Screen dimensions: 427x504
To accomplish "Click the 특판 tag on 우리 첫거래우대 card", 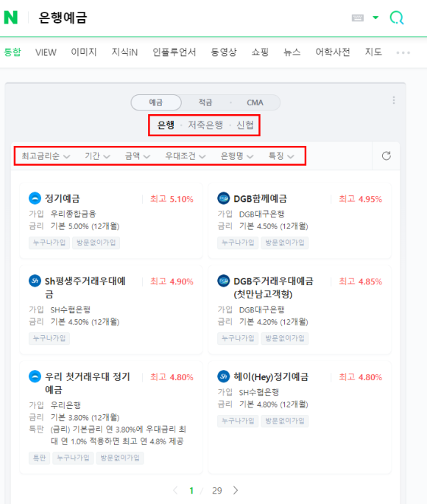I will tap(40, 458).
